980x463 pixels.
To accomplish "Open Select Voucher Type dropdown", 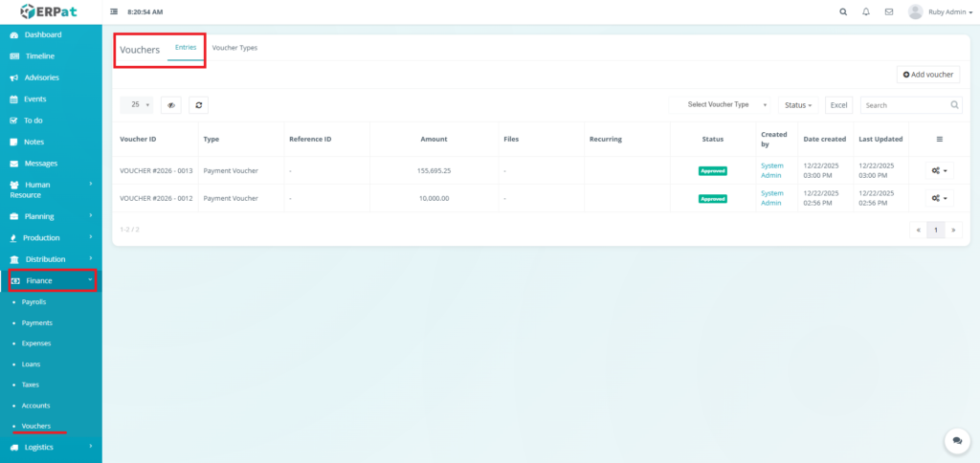I will 720,105.
